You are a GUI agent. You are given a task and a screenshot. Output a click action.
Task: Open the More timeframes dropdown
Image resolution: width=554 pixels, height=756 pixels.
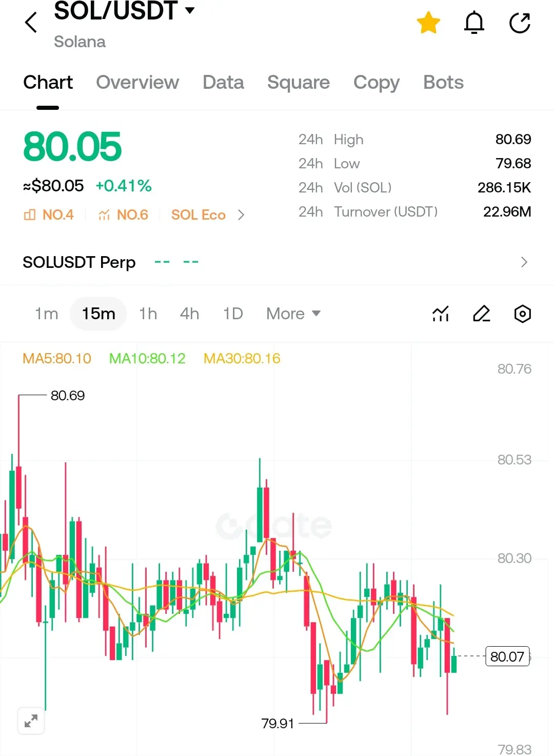(293, 313)
